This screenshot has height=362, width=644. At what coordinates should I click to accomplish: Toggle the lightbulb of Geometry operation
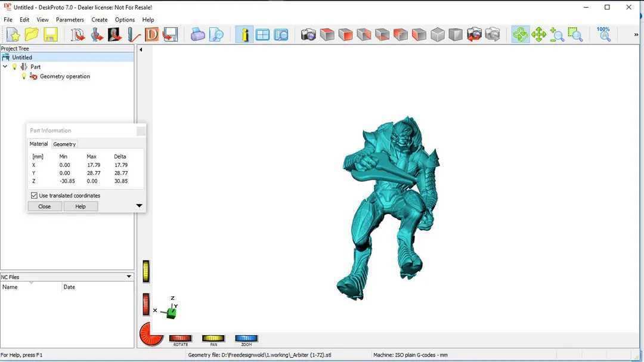pos(24,76)
